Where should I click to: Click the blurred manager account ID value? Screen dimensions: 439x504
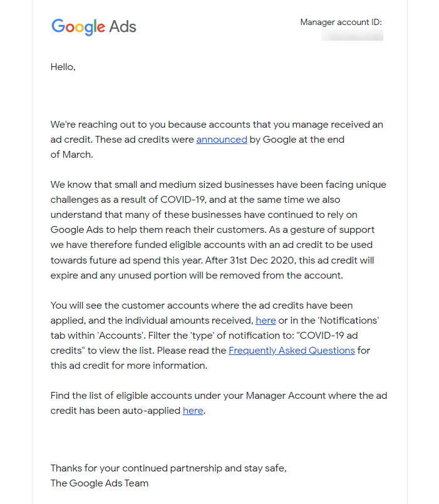tap(352, 35)
